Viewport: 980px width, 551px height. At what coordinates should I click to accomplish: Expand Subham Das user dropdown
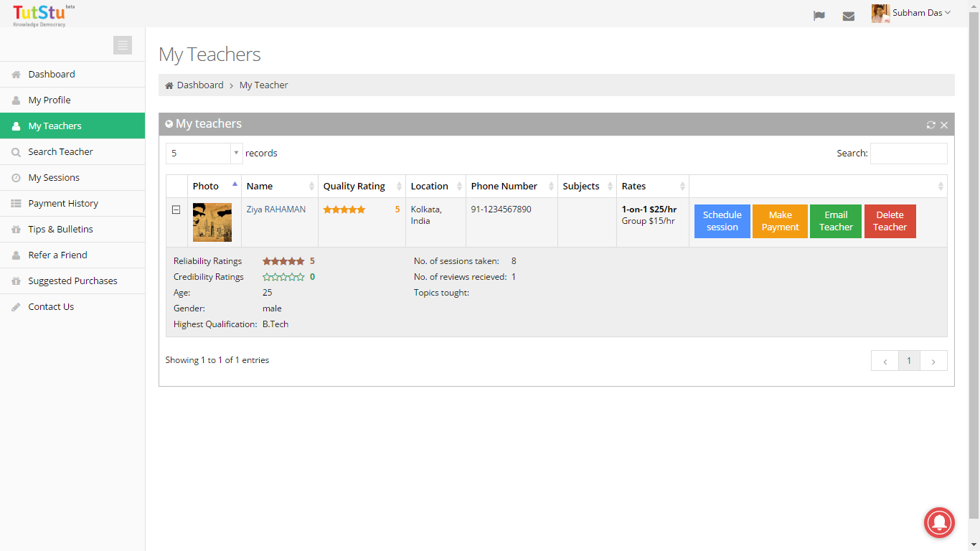coord(921,13)
